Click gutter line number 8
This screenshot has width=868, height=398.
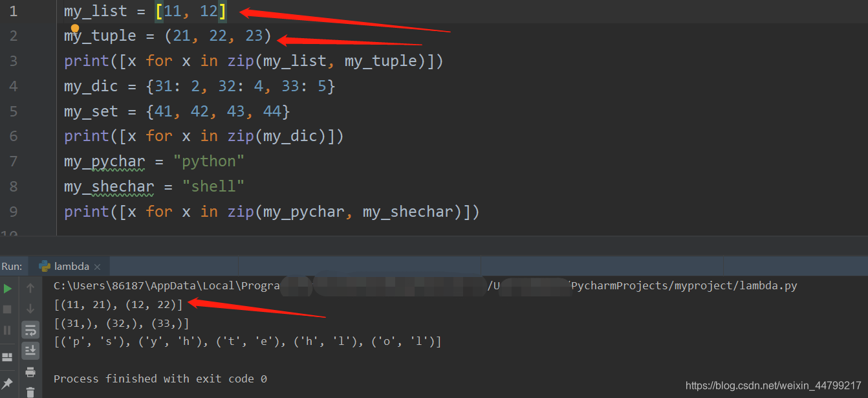[14, 186]
